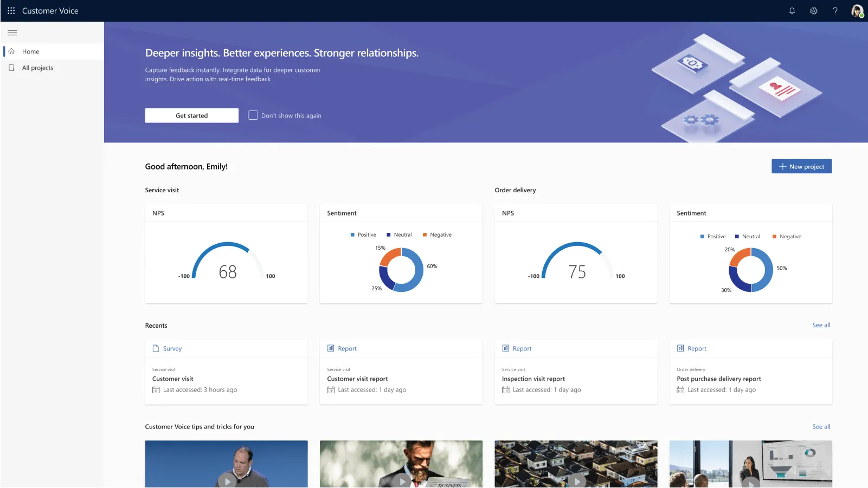Click 'Customer Voice tips and tricks for you' heading
Image resolution: width=868 pixels, height=488 pixels.
200,427
